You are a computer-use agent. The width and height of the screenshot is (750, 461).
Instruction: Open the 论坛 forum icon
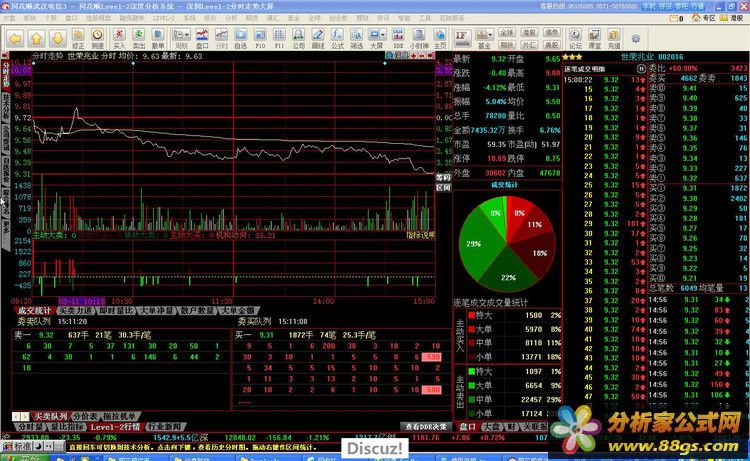click(x=575, y=38)
